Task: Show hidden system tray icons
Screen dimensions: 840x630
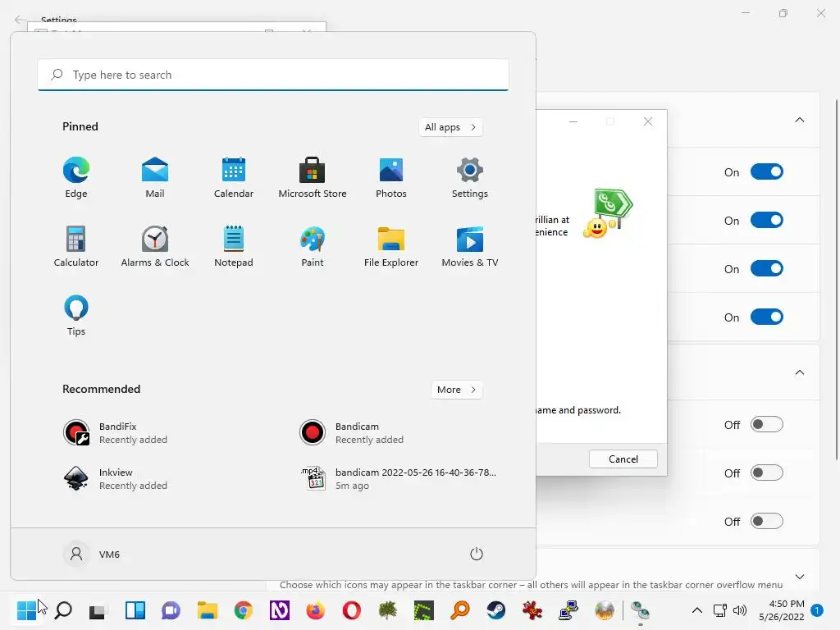Action: click(x=697, y=610)
